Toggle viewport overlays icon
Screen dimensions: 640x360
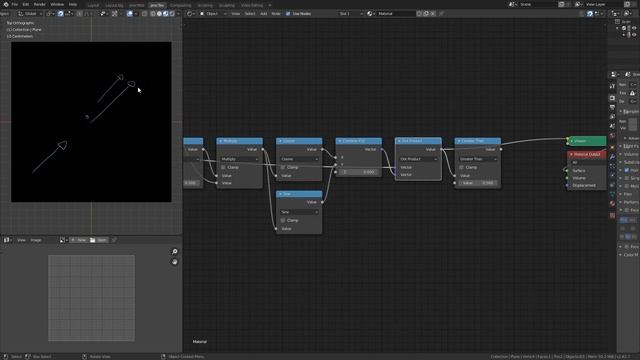point(130,13)
